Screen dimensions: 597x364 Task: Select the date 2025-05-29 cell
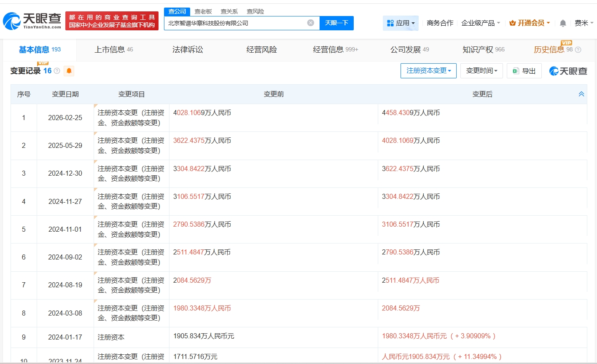click(65, 145)
